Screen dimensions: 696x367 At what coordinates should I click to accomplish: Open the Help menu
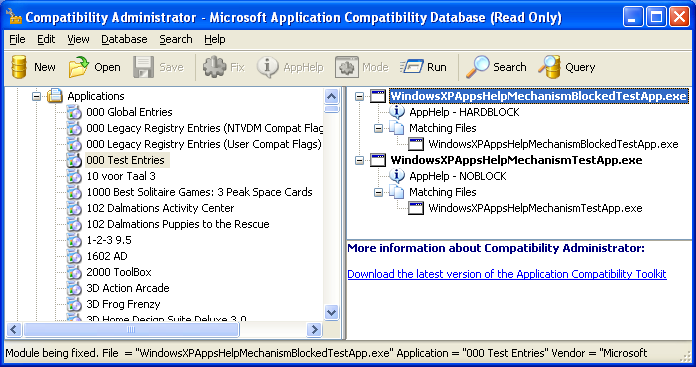pyautogui.click(x=215, y=39)
